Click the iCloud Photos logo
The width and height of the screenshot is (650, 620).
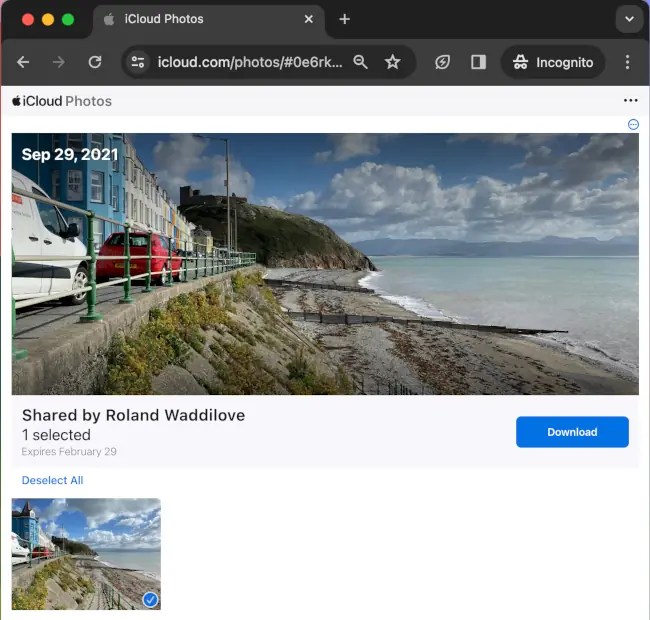pyautogui.click(x=62, y=101)
